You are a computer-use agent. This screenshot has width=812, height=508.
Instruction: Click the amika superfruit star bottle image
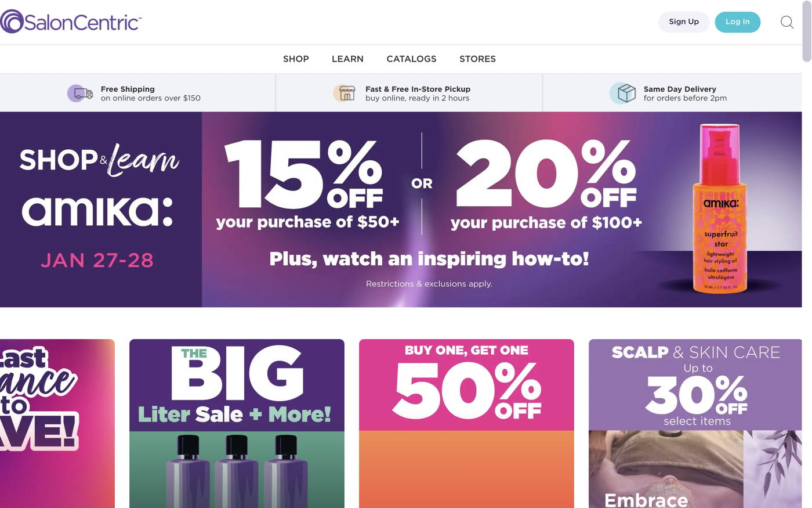coord(720,209)
